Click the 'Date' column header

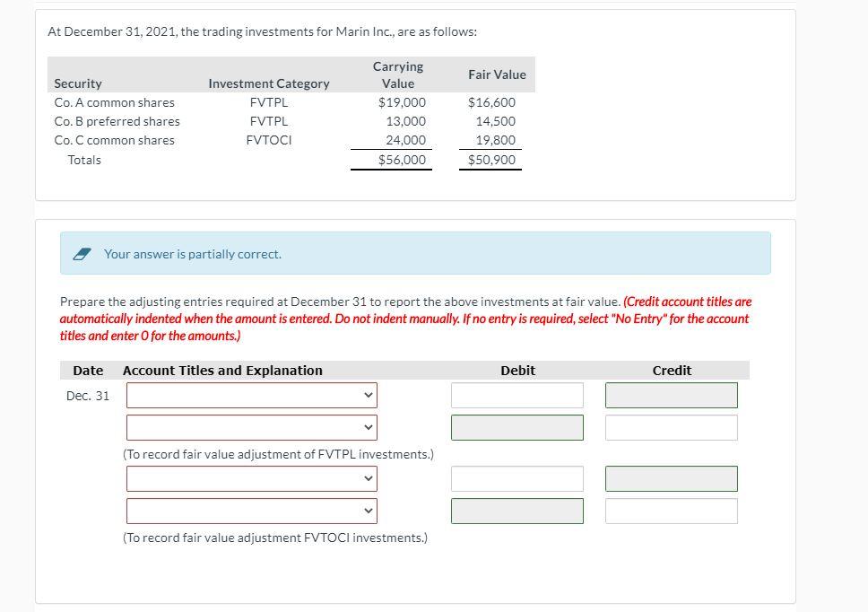(88, 371)
